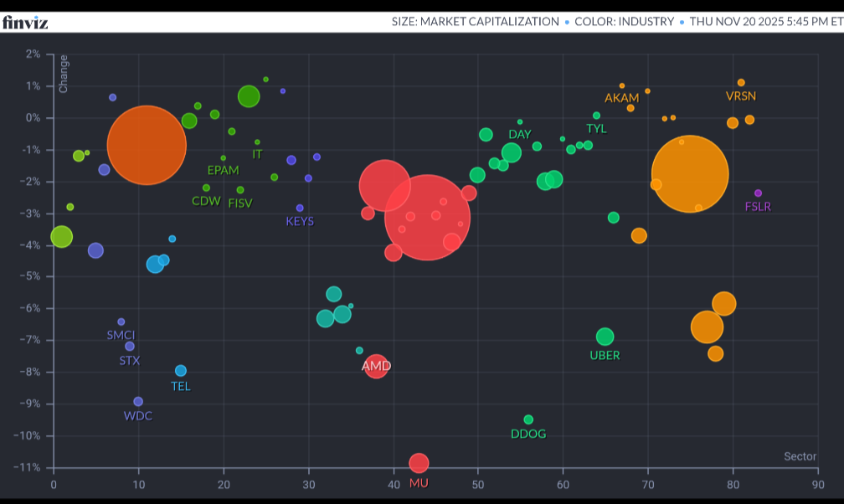Click the AKAM ticker label
This screenshot has height=504, width=844.
[621, 98]
